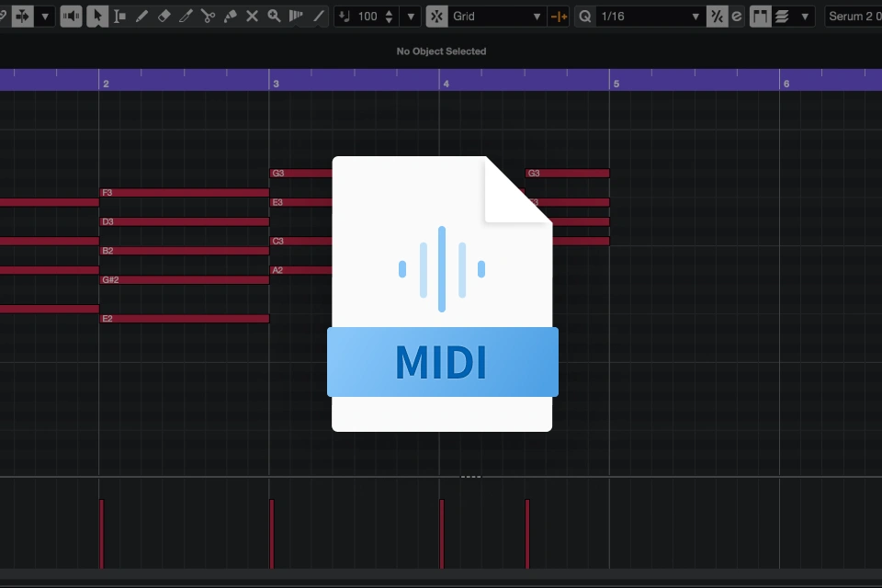Click bar 5 on the ruler
The image size is (882, 588).
(616, 84)
